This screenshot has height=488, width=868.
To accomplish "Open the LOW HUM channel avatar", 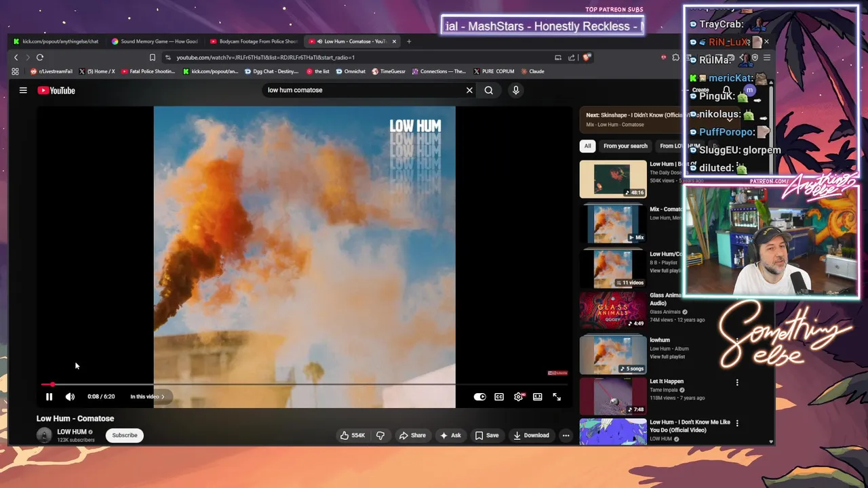I will point(44,435).
